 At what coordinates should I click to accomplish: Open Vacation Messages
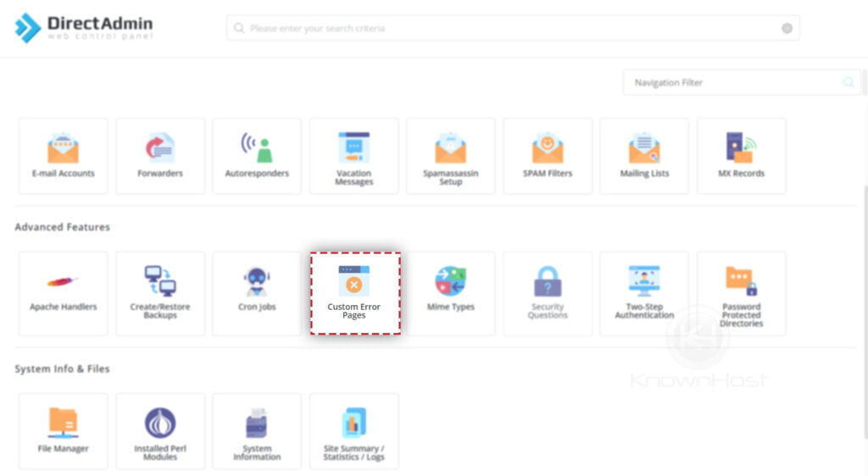pos(353,155)
